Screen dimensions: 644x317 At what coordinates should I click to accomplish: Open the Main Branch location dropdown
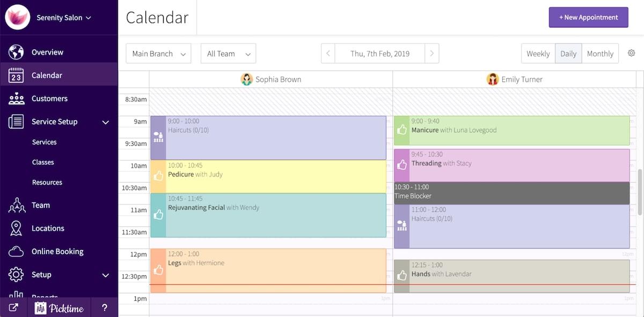click(158, 54)
